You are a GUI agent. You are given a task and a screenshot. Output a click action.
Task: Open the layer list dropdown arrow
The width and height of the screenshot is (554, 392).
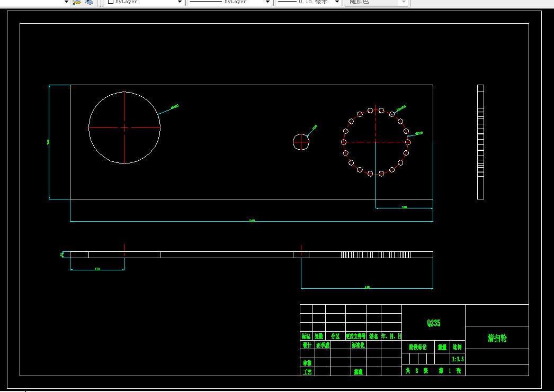point(66,2)
